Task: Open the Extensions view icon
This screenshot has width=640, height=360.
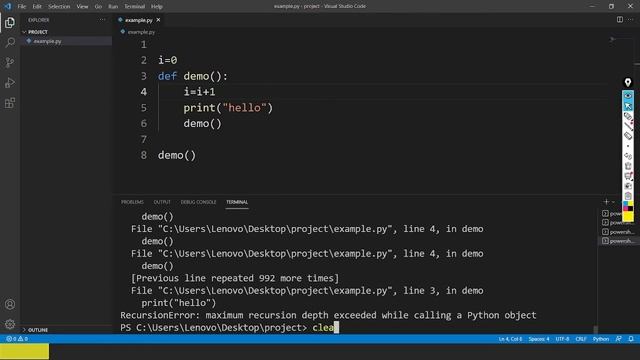Action: pyautogui.click(x=10, y=103)
